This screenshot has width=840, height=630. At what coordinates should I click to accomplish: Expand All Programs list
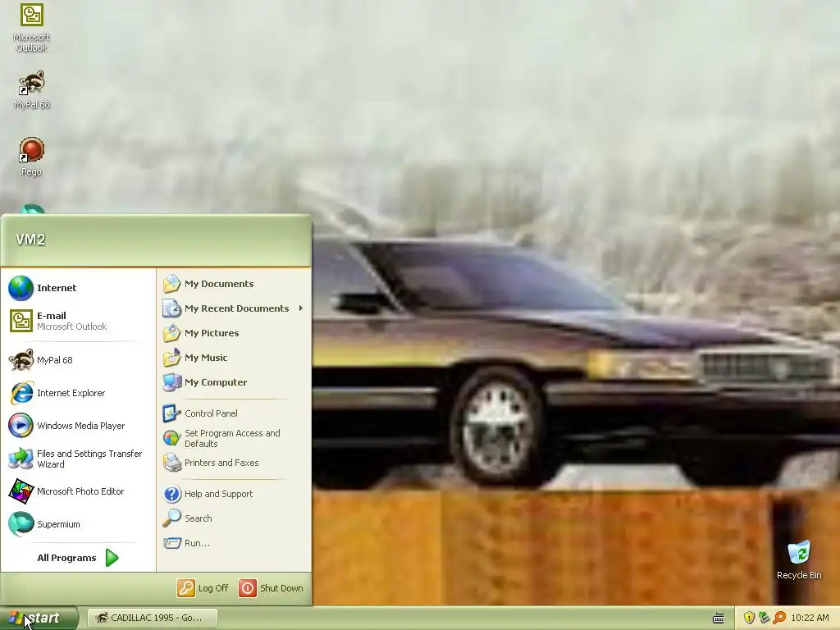tap(78, 558)
